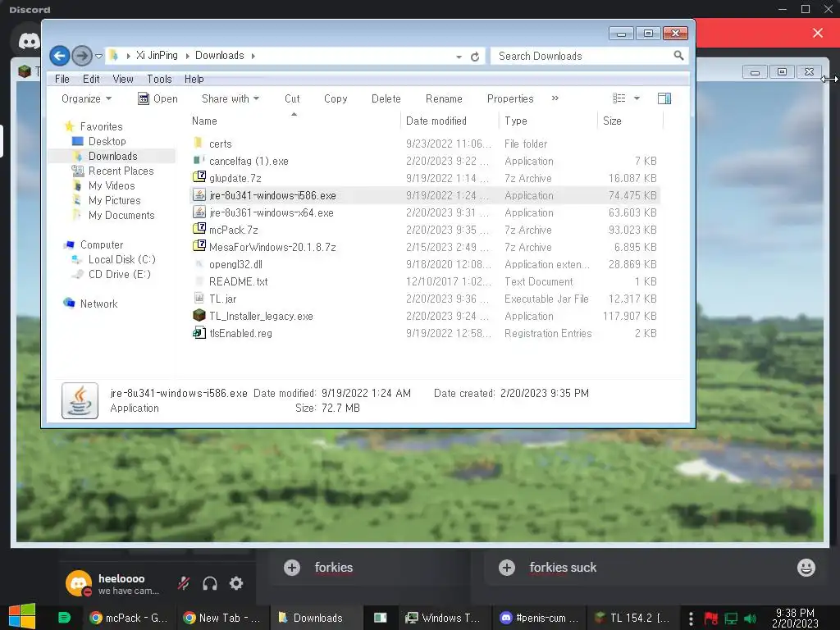Select the jre-8u361-windows-x64.exe Java icon
The width and height of the screenshot is (840, 630).
click(199, 212)
